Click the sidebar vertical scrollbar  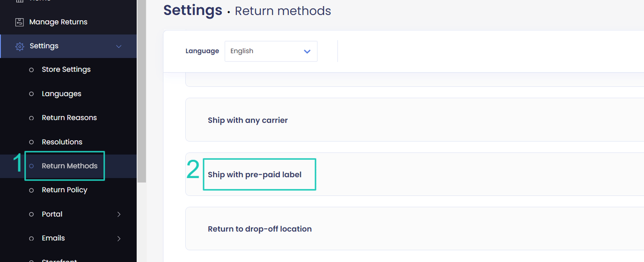coord(141,94)
